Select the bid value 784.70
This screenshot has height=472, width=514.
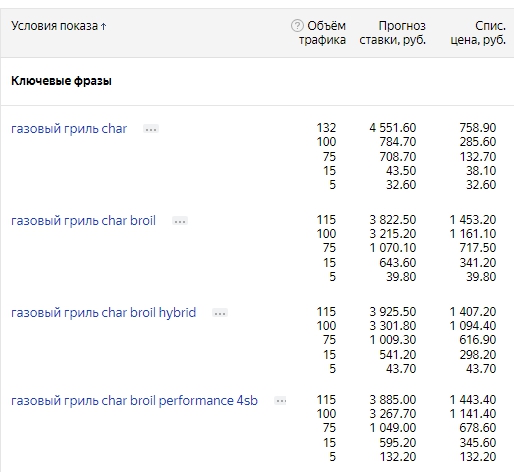(x=398, y=142)
